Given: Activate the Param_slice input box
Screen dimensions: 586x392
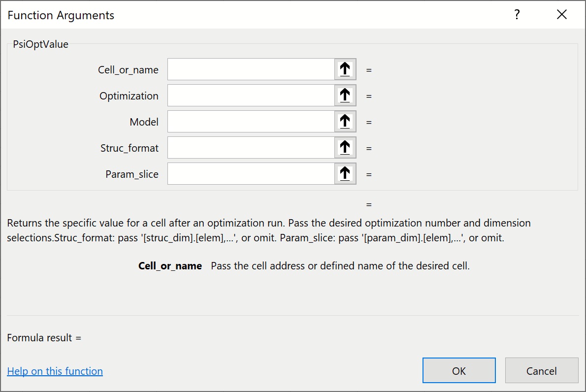Looking at the screenshot, I should [x=251, y=174].
